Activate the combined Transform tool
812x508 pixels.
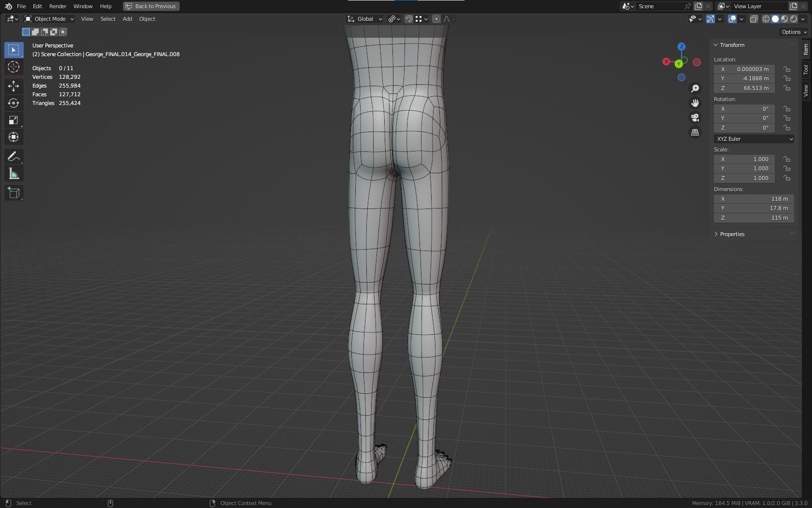click(14, 137)
